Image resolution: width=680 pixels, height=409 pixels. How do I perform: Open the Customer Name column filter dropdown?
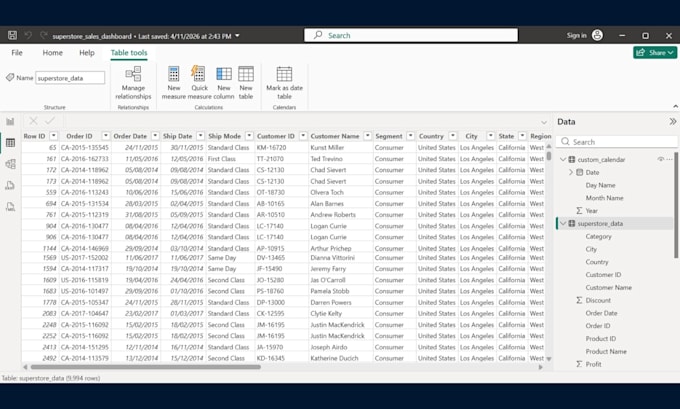point(367,136)
